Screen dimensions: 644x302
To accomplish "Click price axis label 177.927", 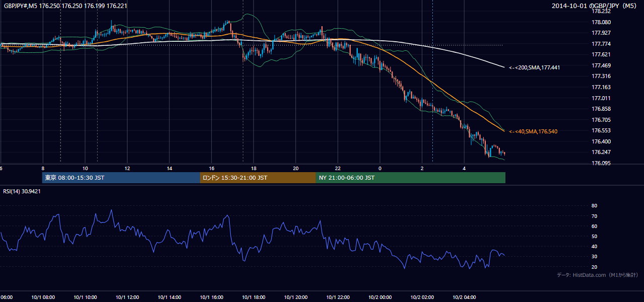I will tap(601, 33).
